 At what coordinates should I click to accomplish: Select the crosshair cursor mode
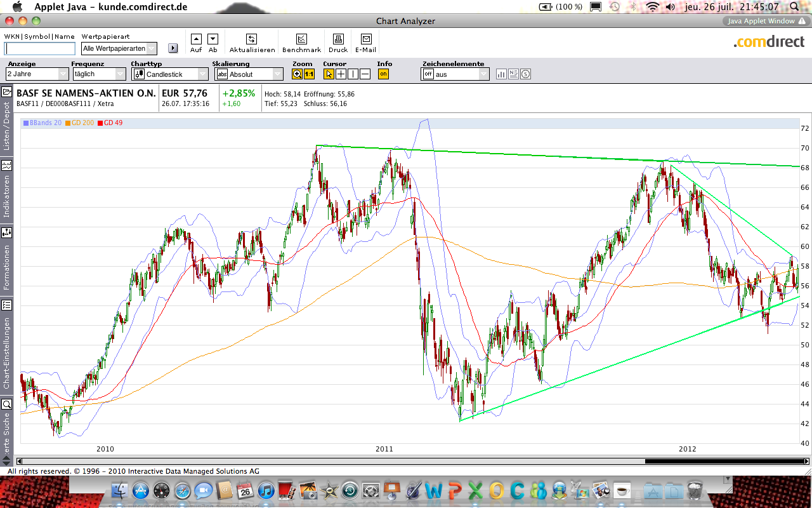(341, 74)
